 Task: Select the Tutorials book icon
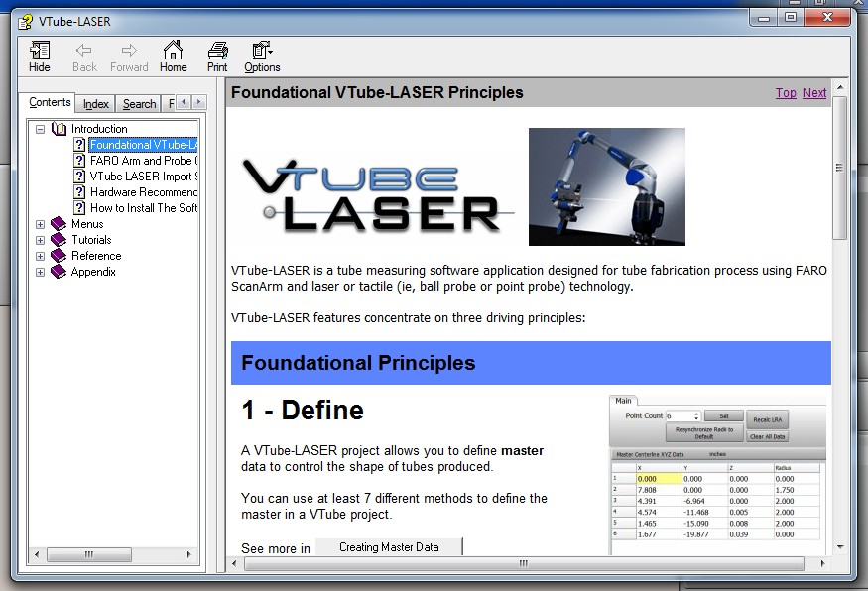coord(59,240)
